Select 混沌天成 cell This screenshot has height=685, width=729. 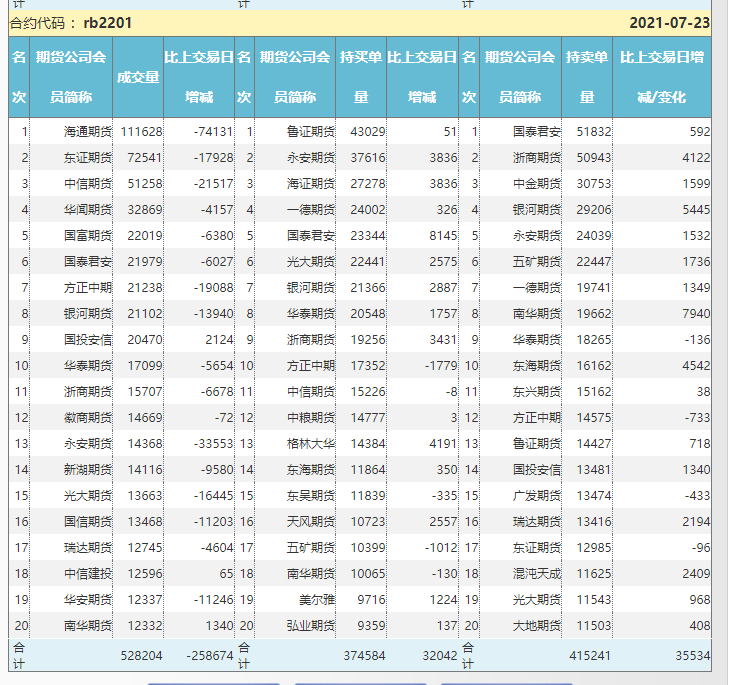click(537, 574)
